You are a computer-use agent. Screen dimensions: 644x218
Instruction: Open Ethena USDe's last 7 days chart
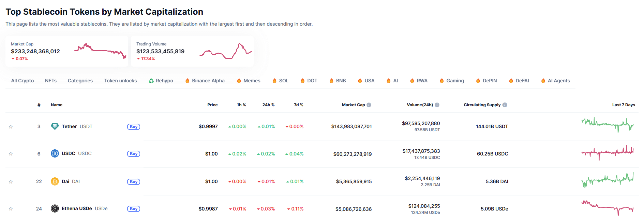pyautogui.click(x=608, y=207)
